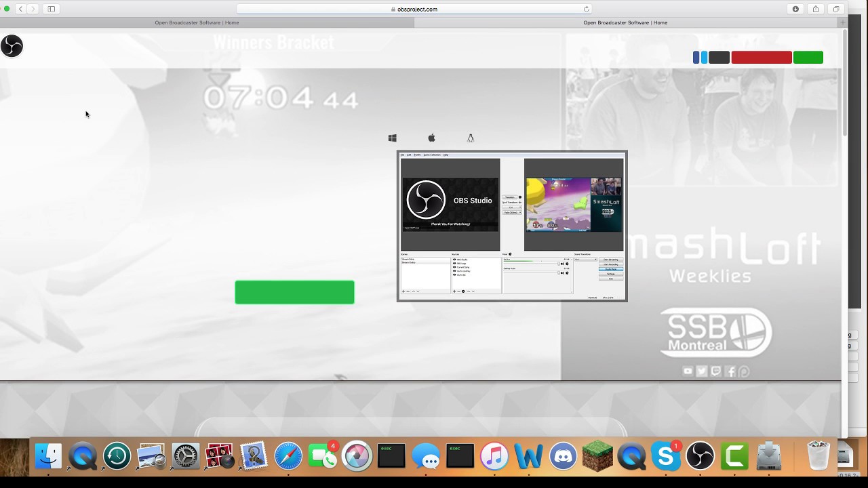Click the page's vertical scrollbar
Viewport: 868px width, 488px height.
844,81
